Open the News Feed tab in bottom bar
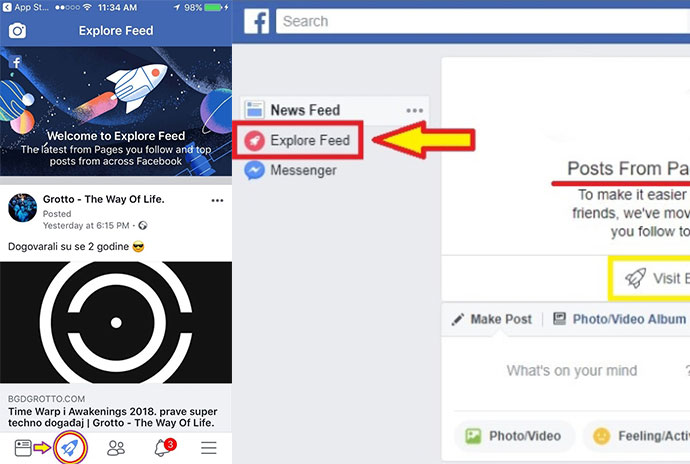Screen dimensions: 690x464 click(23, 448)
